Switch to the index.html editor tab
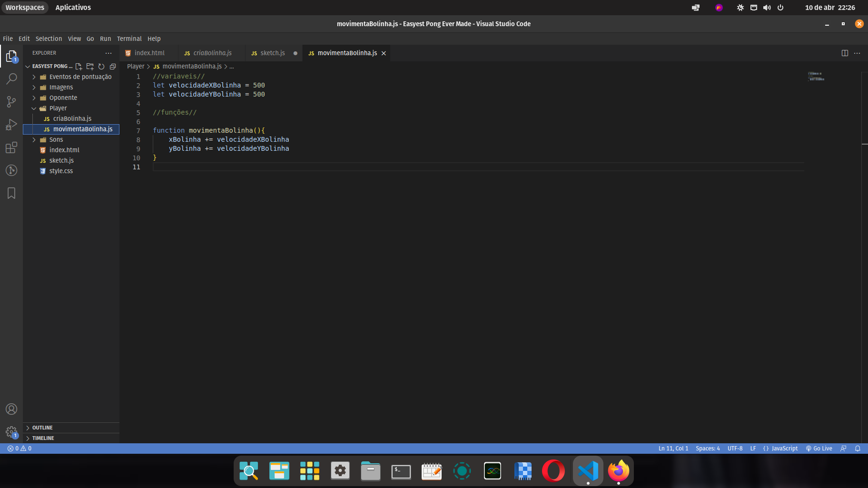868x488 pixels. click(x=149, y=53)
